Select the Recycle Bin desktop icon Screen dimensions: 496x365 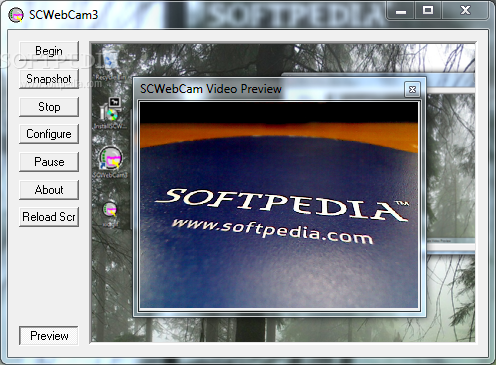[110, 65]
